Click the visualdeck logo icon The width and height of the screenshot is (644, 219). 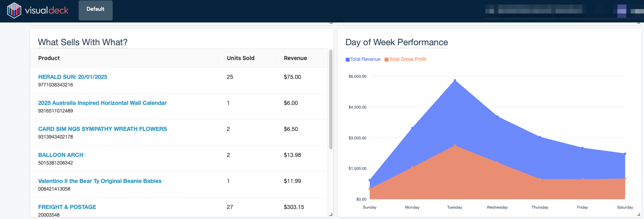tap(14, 10)
